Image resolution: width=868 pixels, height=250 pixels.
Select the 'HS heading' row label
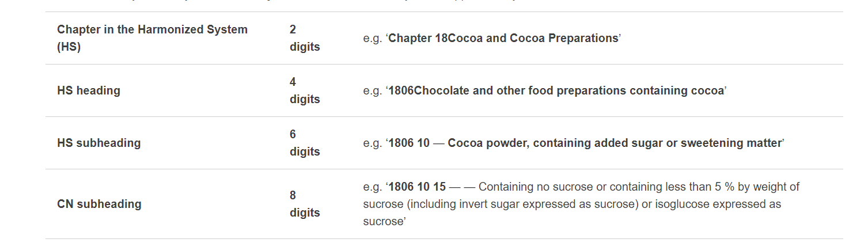point(89,90)
